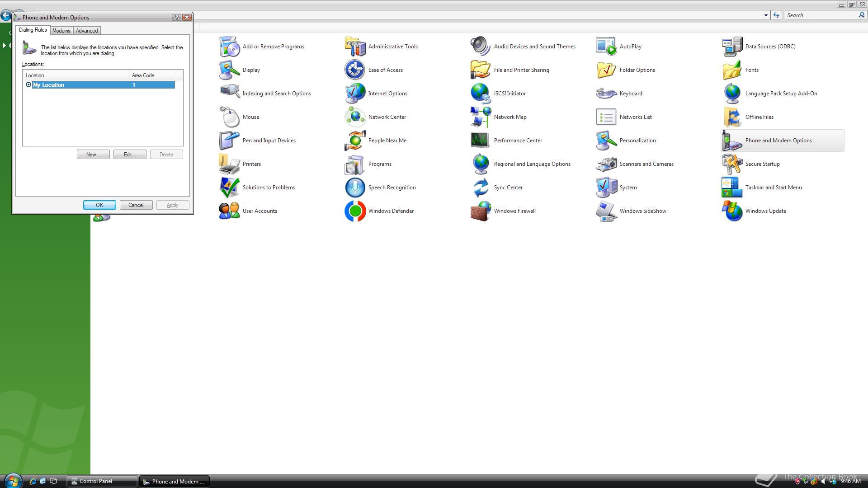
Task: Open the Windows Start orb
Action: tap(13, 481)
